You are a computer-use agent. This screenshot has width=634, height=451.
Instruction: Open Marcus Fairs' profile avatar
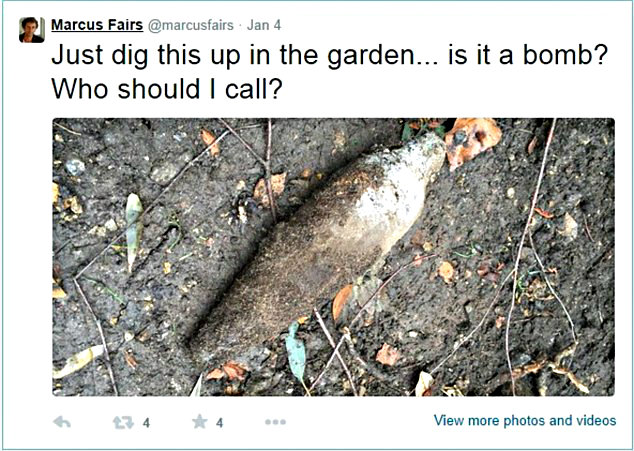(x=32, y=30)
